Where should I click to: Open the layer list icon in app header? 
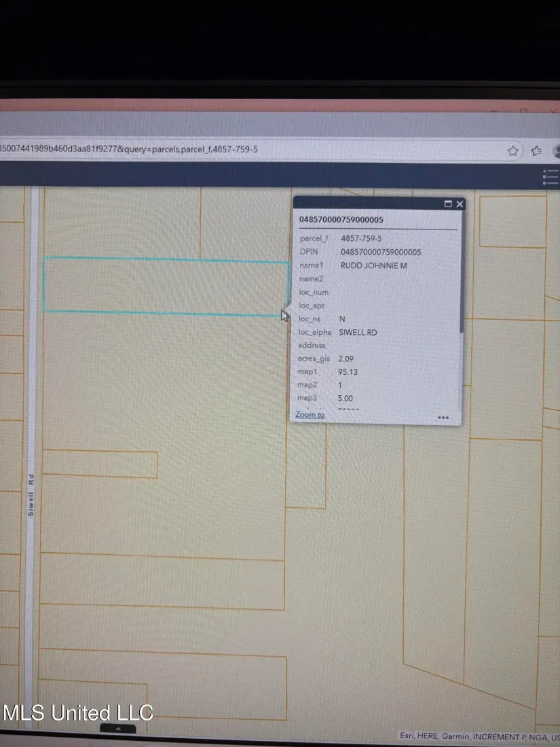[x=551, y=177]
